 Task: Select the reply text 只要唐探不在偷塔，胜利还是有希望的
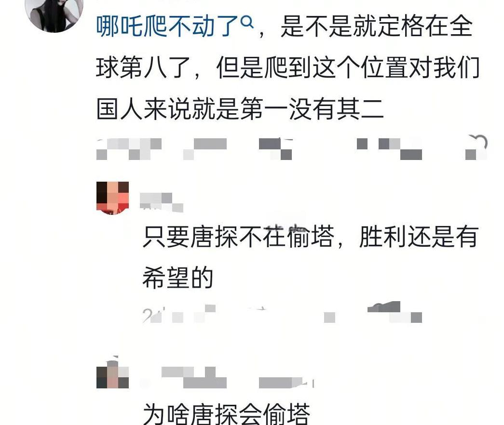point(311,257)
